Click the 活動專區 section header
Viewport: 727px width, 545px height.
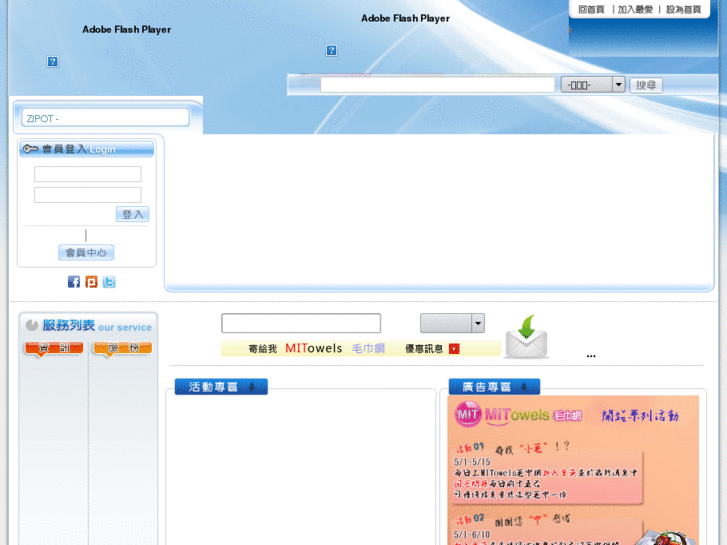pos(221,387)
